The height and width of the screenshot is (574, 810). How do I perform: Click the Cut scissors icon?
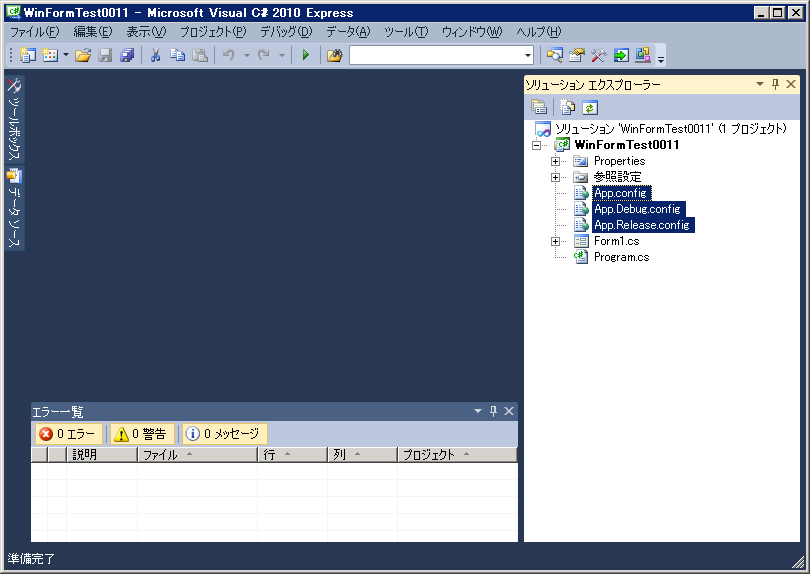155,55
